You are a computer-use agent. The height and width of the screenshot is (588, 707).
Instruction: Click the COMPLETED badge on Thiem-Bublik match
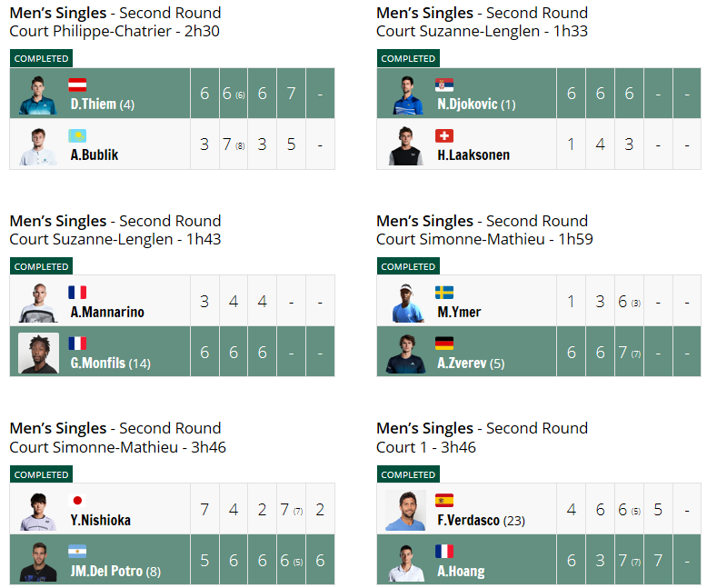42,59
